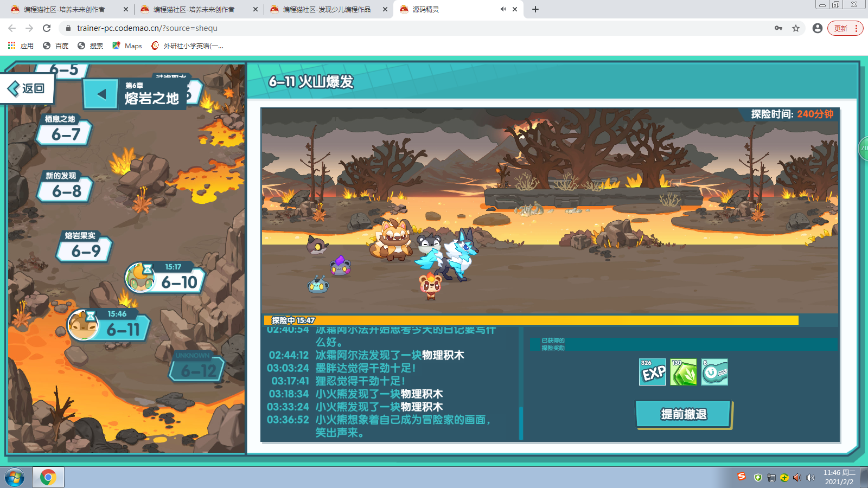Select level 6-7 栖息之地 on map

[x=65, y=130]
